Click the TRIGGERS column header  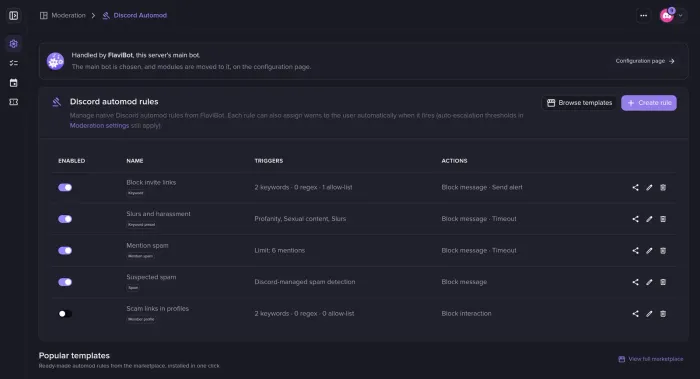pyautogui.click(x=269, y=161)
